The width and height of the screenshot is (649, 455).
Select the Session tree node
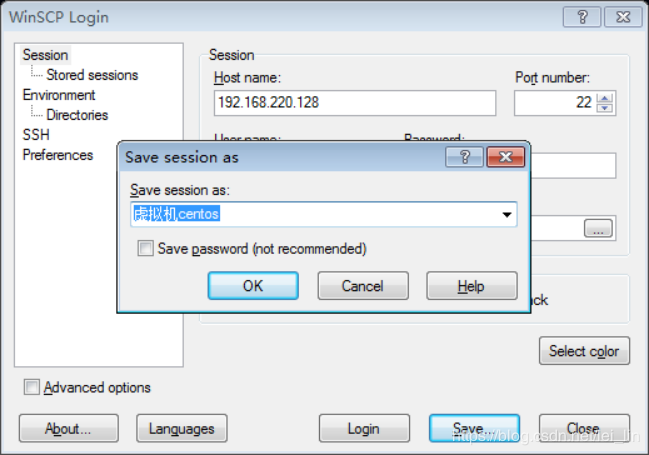coord(45,55)
